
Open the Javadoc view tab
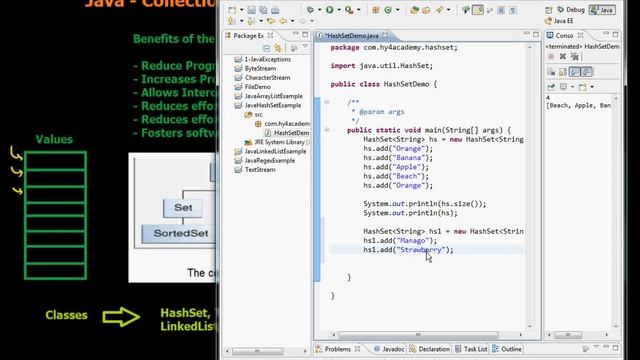[x=389, y=349]
